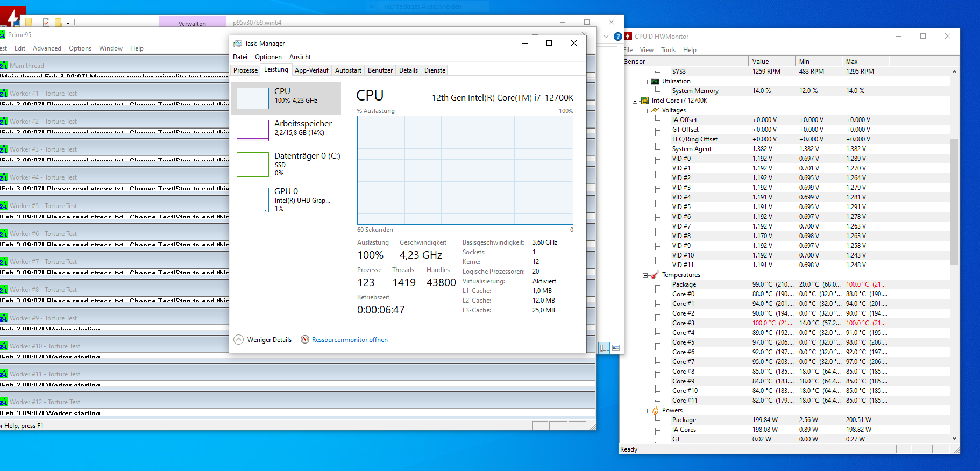Switch Explorer to details list view icon
Image resolution: width=980 pixels, height=471 pixels.
604,348
